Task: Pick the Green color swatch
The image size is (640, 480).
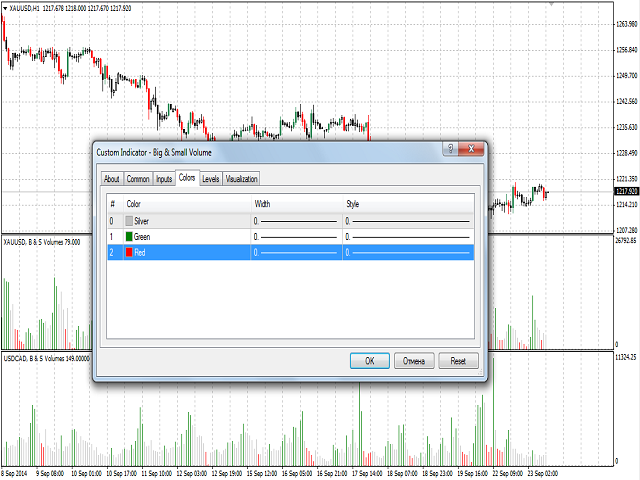Action: coord(129,237)
